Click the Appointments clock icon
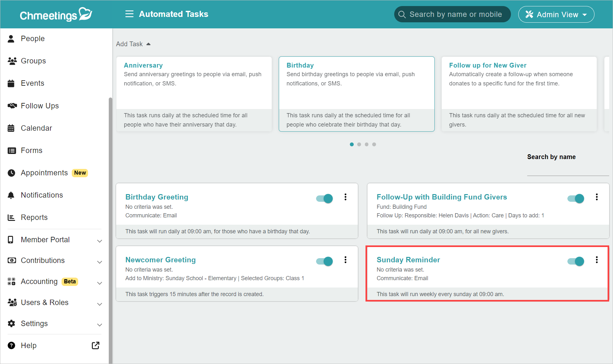This screenshot has height=364, width=613. coord(11,173)
